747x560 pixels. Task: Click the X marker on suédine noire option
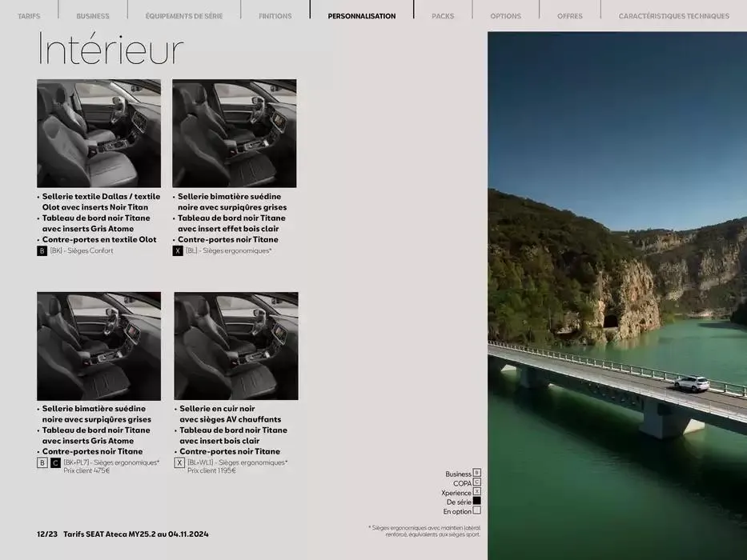[179, 250]
